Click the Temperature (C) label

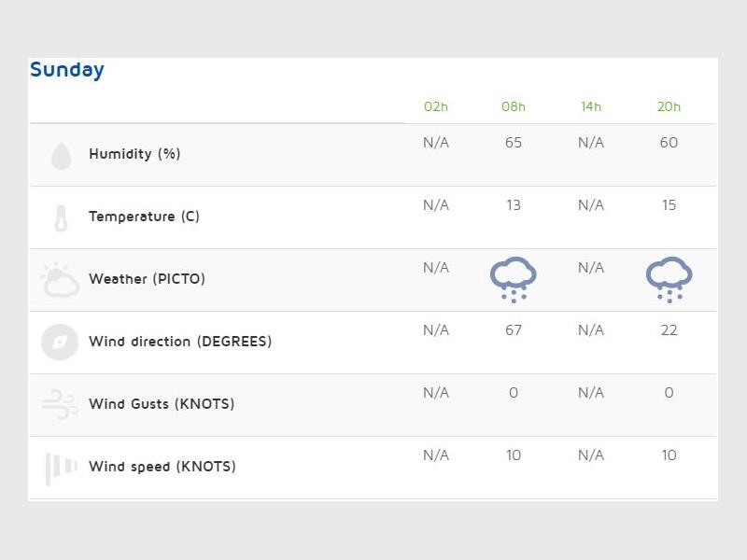click(x=144, y=217)
